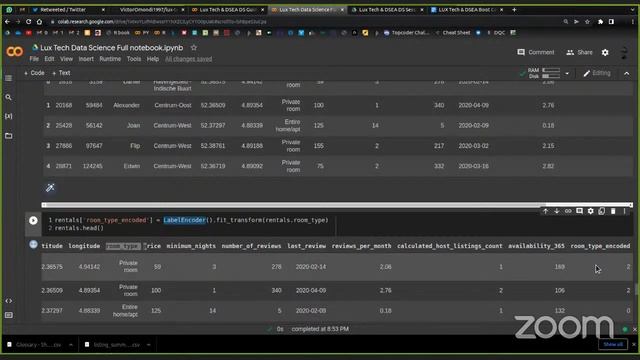Open the File menu

(34, 59)
